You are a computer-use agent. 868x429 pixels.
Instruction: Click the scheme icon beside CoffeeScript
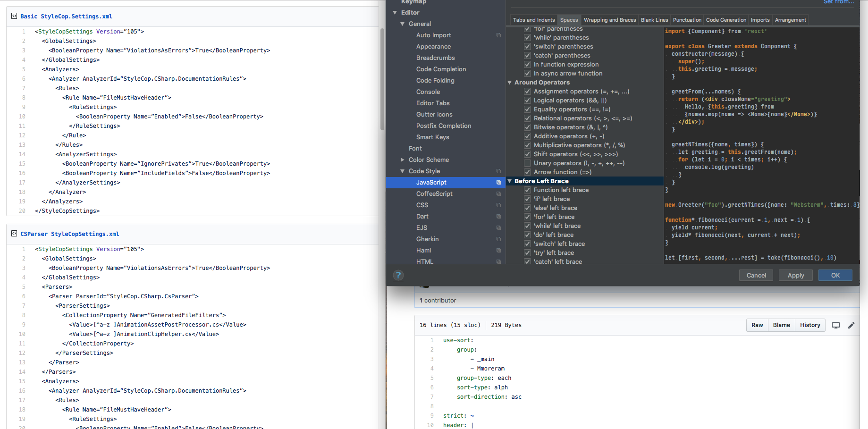(x=498, y=194)
